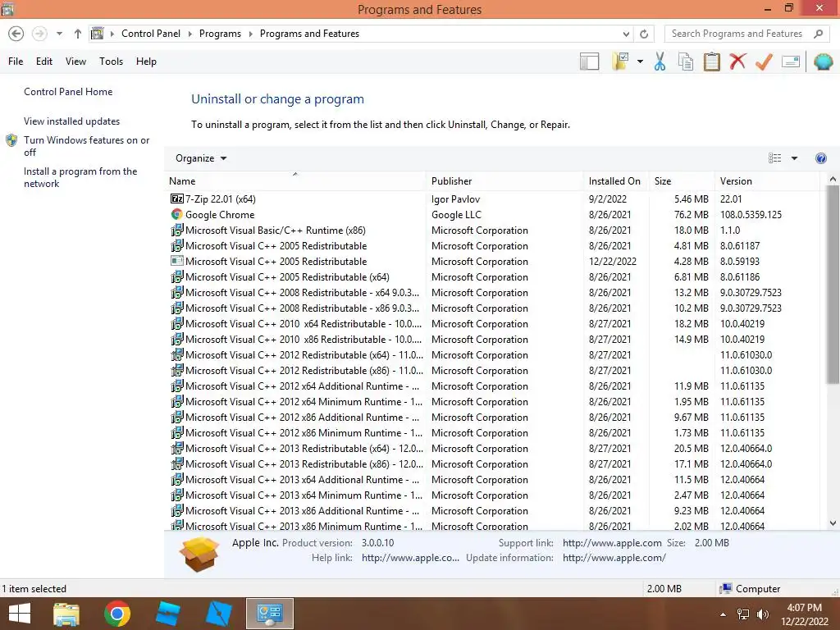
Task: Sort by the Version column header
Action: click(767, 181)
